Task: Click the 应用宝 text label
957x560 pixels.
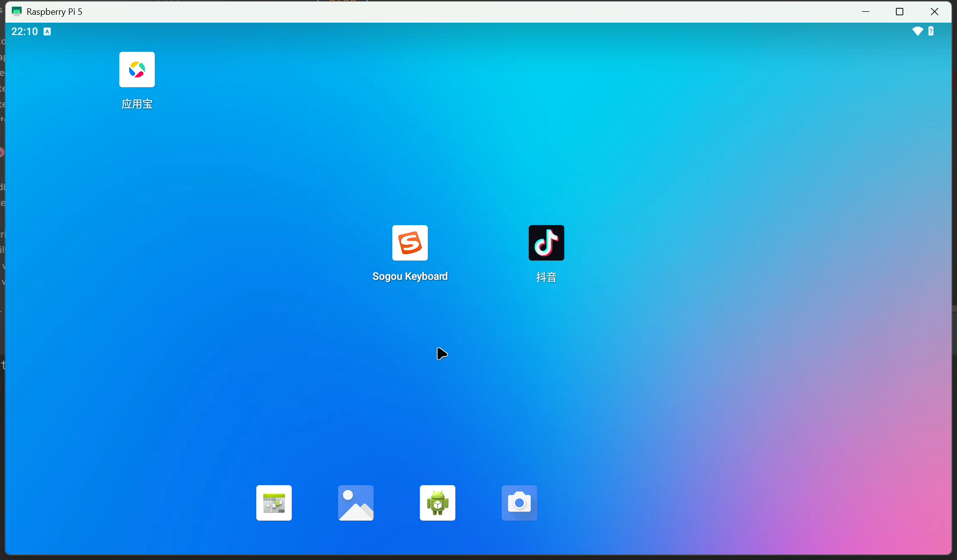Action: coord(137,104)
